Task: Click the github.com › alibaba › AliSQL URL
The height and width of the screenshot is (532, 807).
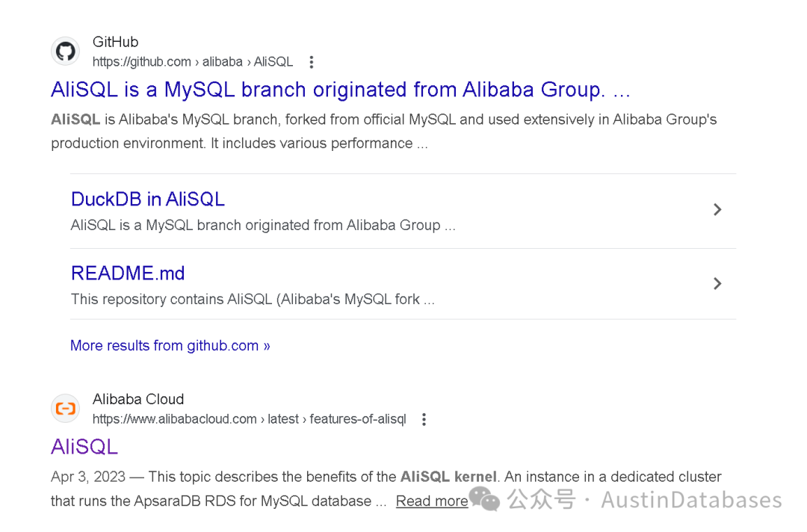Action: 193,62
